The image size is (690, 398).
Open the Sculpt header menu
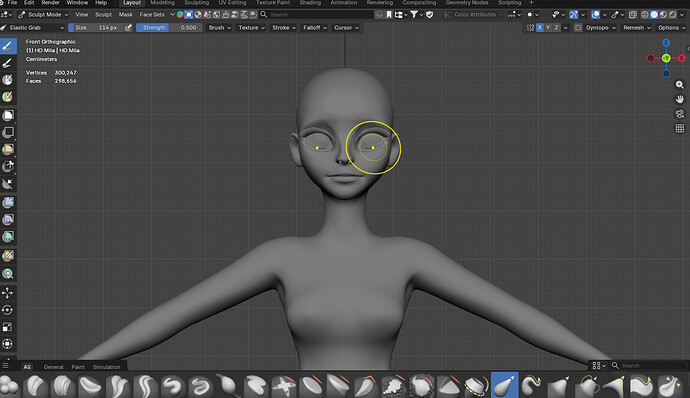pyautogui.click(x=103, y=15)
